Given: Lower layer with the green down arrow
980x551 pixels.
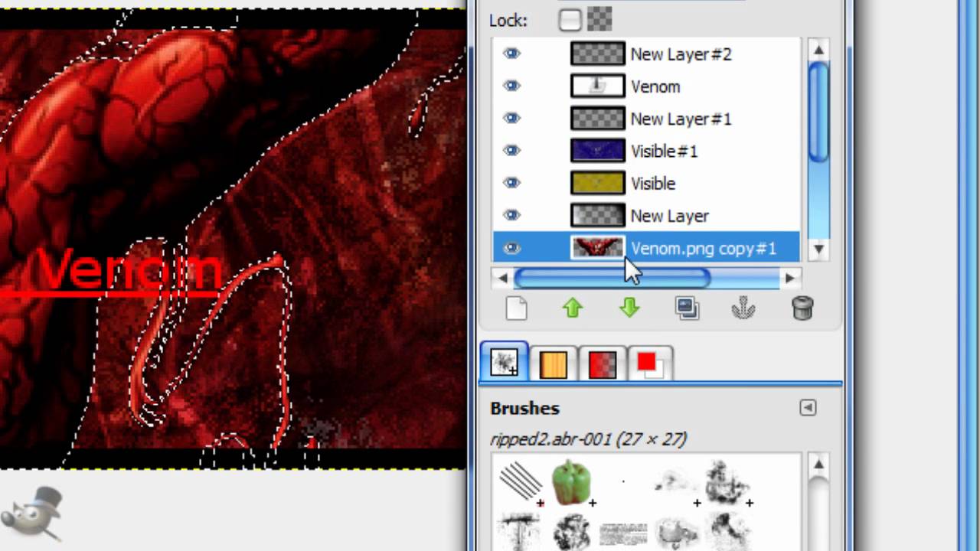Looking at the screenshot, I should 629,308.
